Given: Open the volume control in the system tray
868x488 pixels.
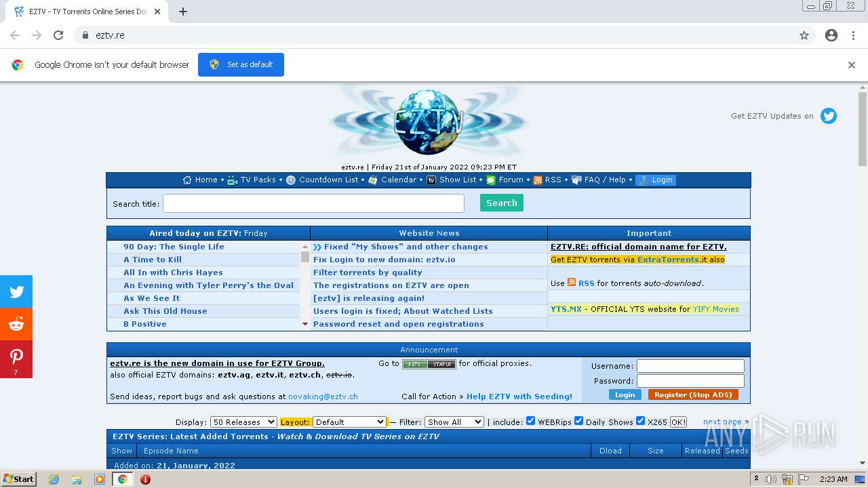Looking at the screenshot, I should point(771,479).
